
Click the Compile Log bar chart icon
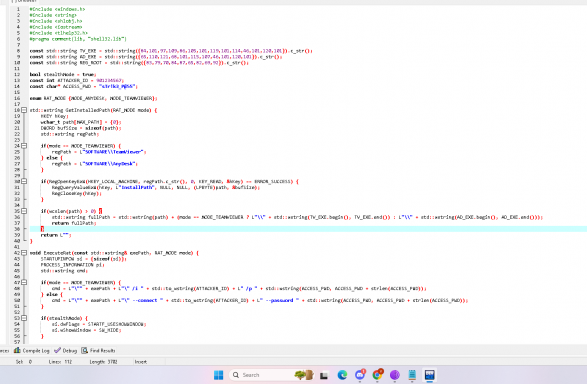click(x=17, y=350)
